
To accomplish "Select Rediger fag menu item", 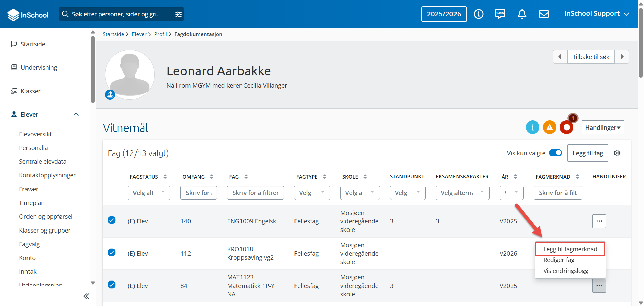I will pyautogui.click(x=559, y=260).
